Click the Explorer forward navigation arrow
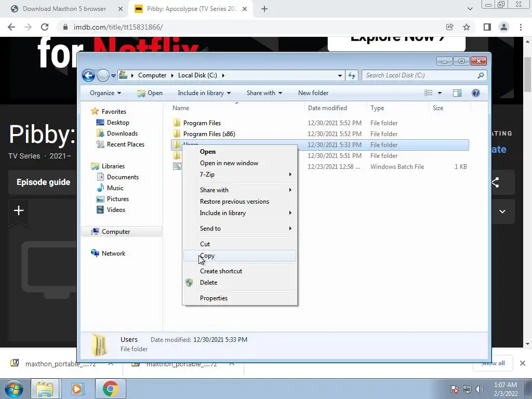Viewport: 532px width, 399px height. click(103, 75)
